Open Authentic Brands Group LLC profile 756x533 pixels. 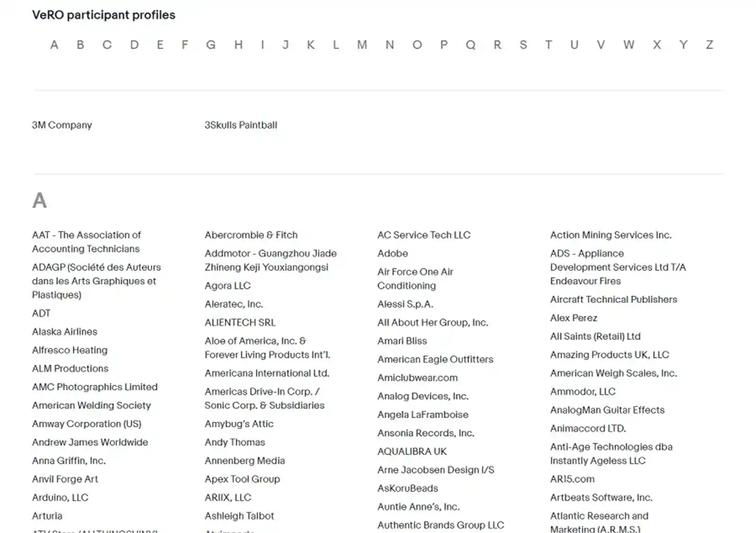(440, 525)
